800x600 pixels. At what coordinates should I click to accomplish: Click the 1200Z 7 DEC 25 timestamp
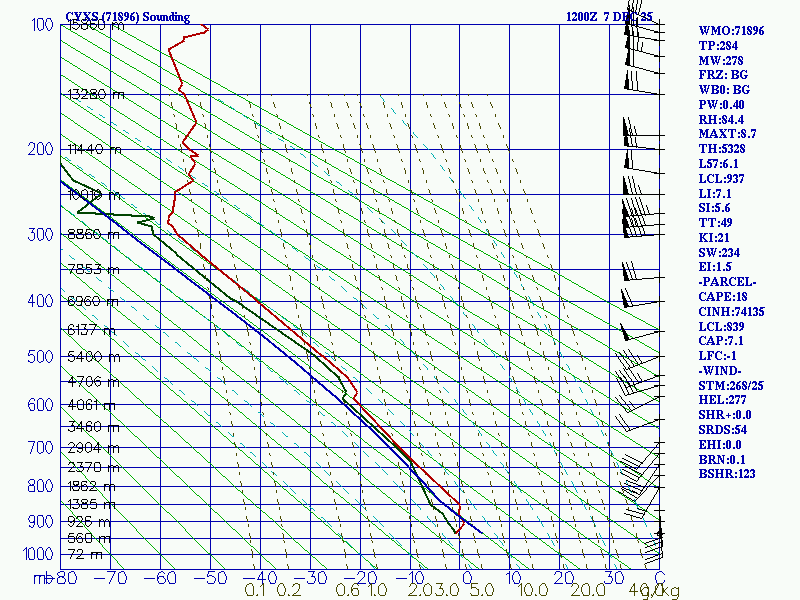point(609,17)
